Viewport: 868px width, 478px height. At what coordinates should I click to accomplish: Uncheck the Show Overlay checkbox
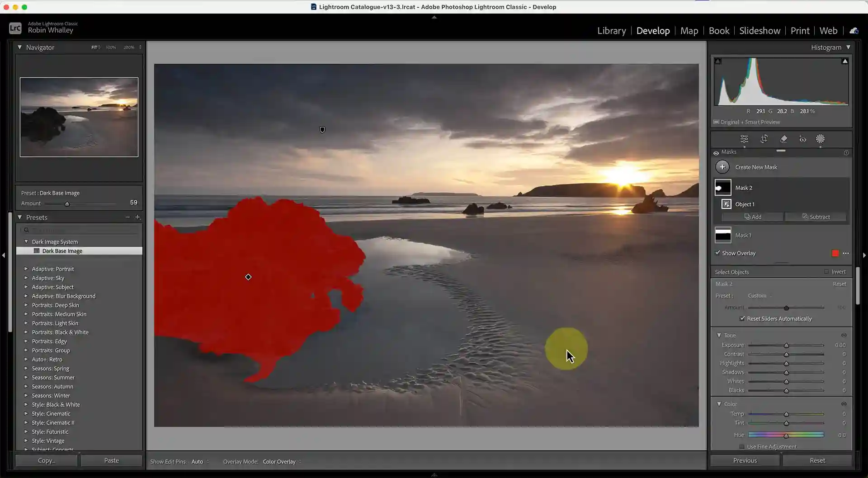click(717, 253)
